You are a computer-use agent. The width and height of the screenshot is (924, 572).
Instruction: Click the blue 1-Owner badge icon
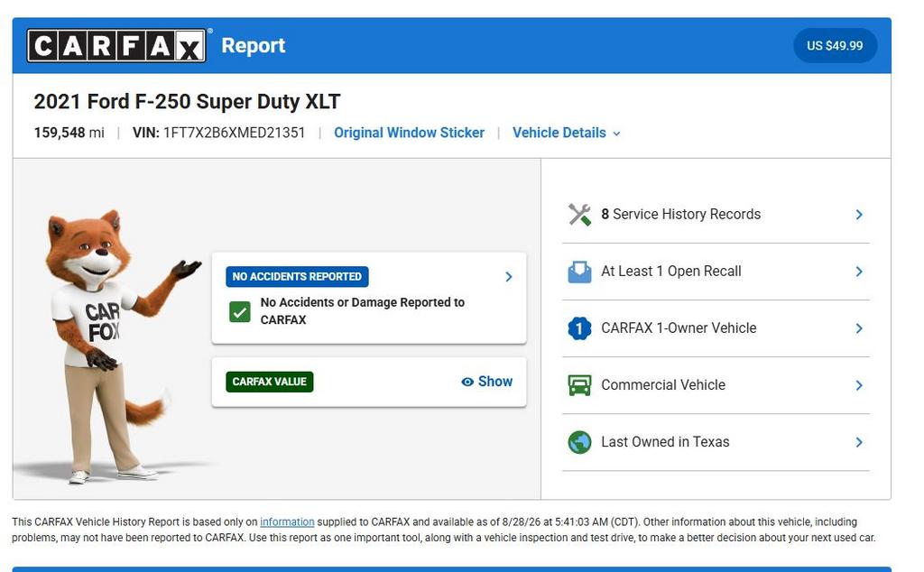click(x=579, y=328)
